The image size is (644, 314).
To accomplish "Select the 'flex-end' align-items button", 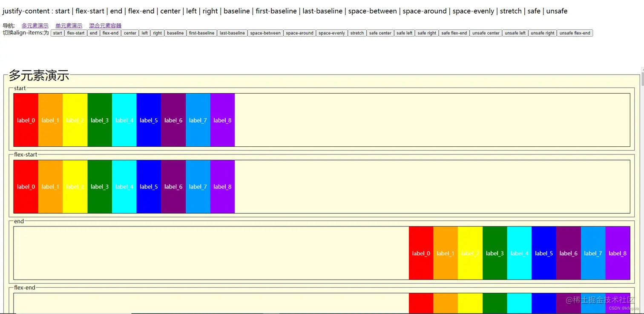I will point(110,33).
